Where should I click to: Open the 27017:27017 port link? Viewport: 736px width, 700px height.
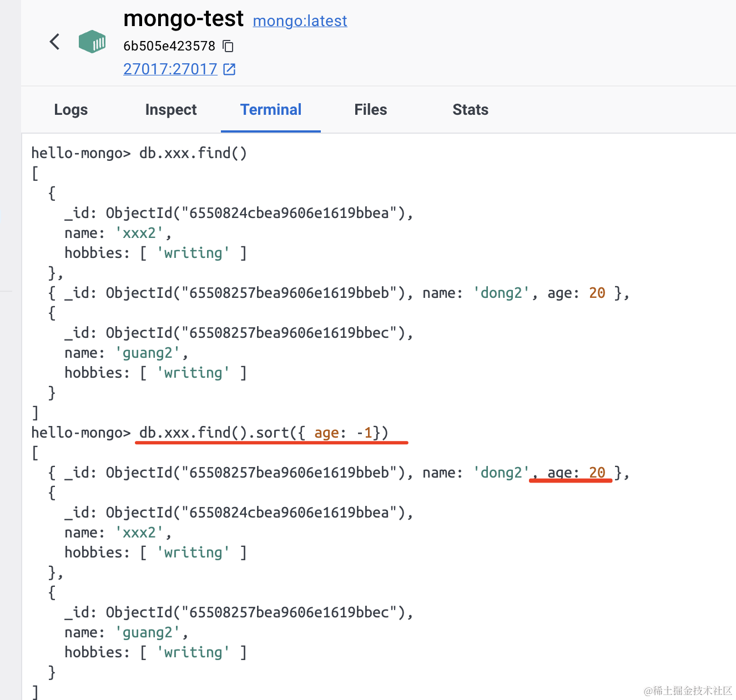point(170,69)
